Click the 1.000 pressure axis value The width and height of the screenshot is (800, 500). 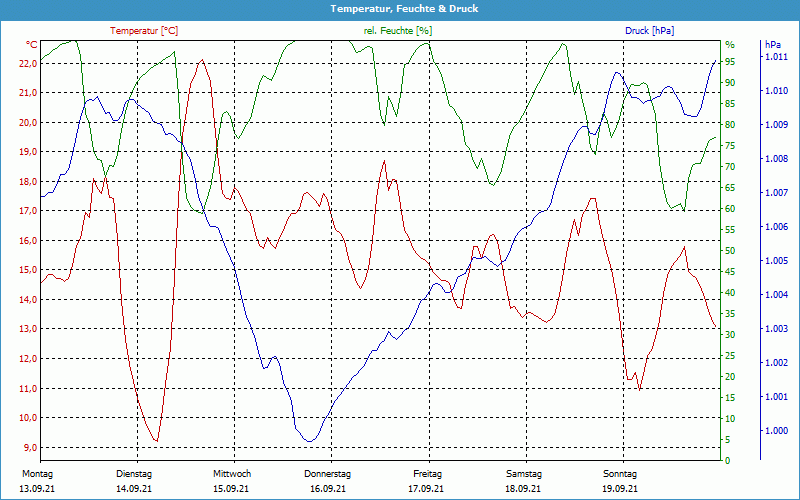776,431
